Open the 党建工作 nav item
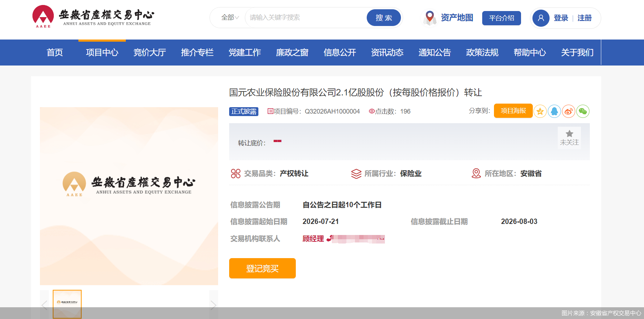The height and width of the screenshot is (319, 644). tap(244, 52)
